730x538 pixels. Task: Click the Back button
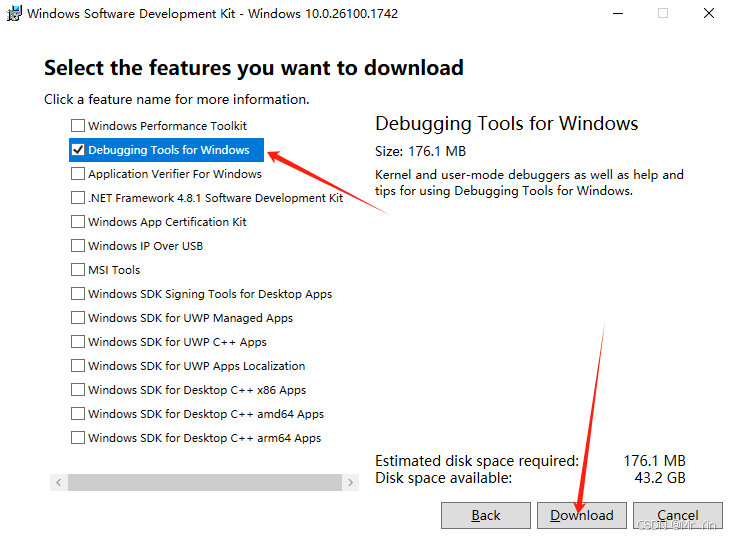[x=486, y=515]
